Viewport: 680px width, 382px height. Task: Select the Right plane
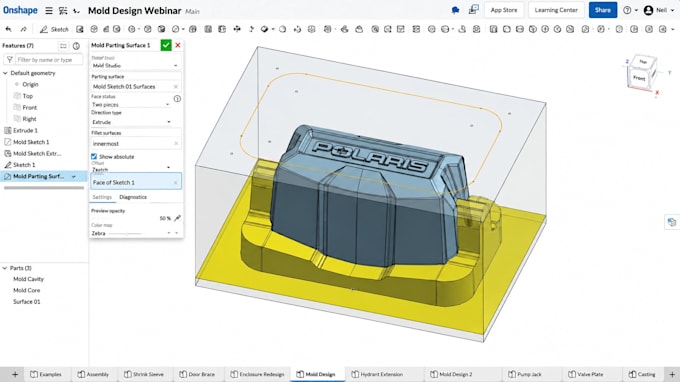coord(29,119)
